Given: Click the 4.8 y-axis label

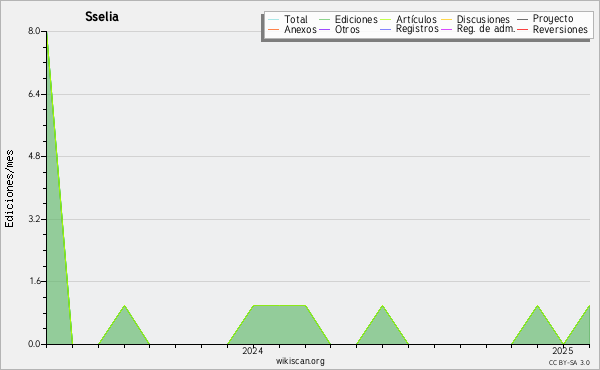Looking at the screenshot, I should tap(34, 156).
